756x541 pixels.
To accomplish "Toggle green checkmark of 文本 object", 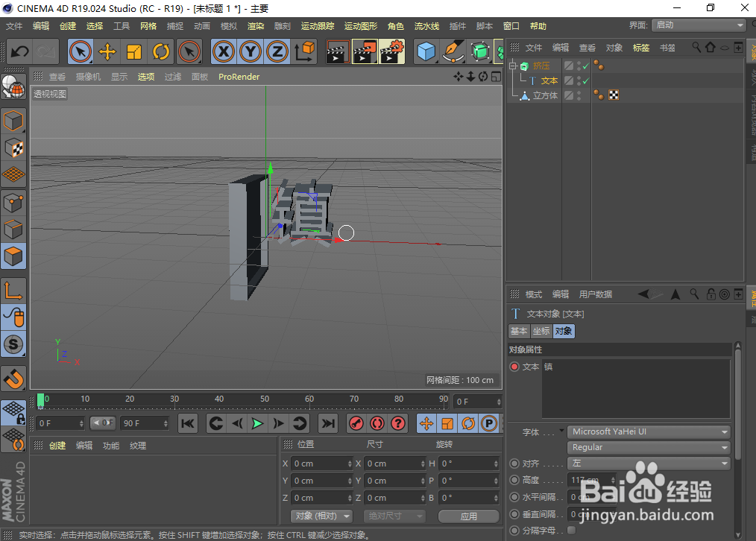I will tap(585, 81).
